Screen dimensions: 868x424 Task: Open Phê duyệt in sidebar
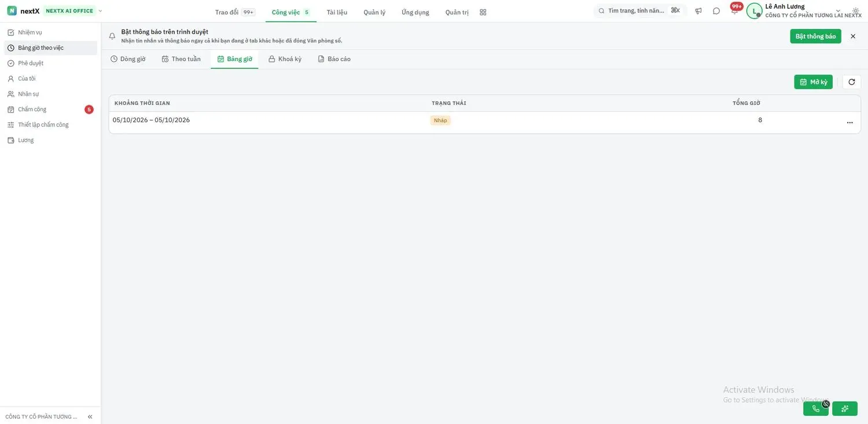click(50, 63)
